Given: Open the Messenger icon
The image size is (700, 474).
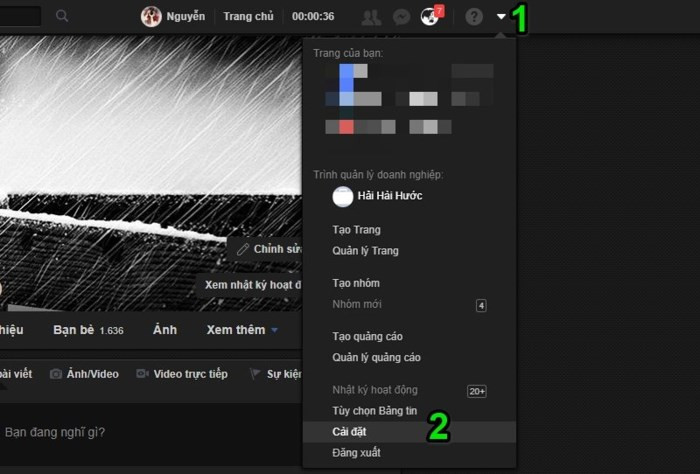Looking at the screenshot, I should [400, 17].
